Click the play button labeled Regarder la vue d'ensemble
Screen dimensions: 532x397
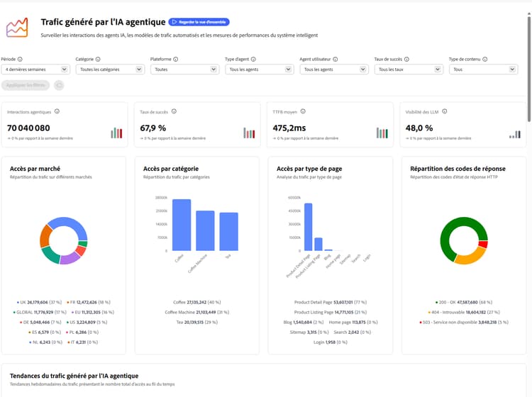point(199,22)
